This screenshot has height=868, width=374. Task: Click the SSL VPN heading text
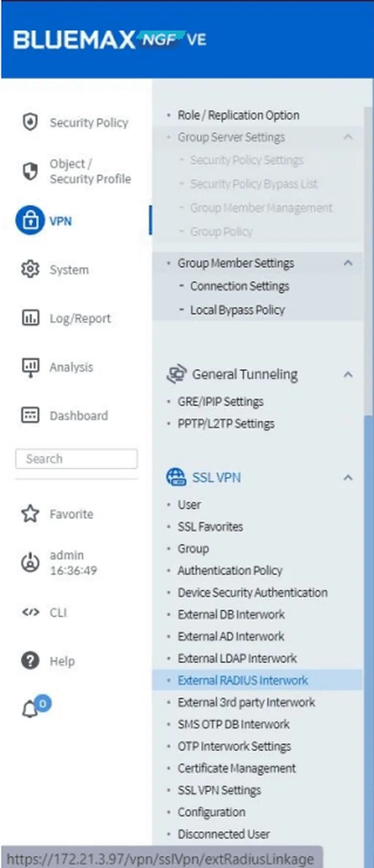coord(216,477)
